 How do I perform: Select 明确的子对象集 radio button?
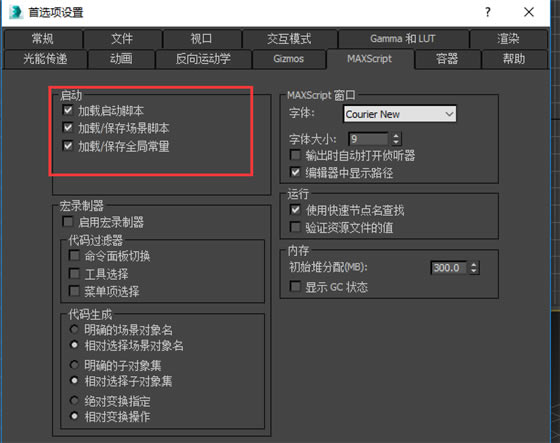tap(74, 365)
